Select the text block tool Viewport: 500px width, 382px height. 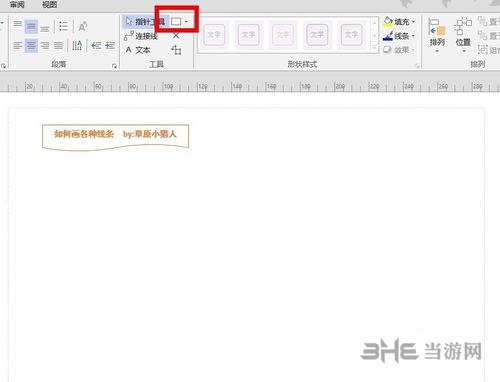point(176,50)
